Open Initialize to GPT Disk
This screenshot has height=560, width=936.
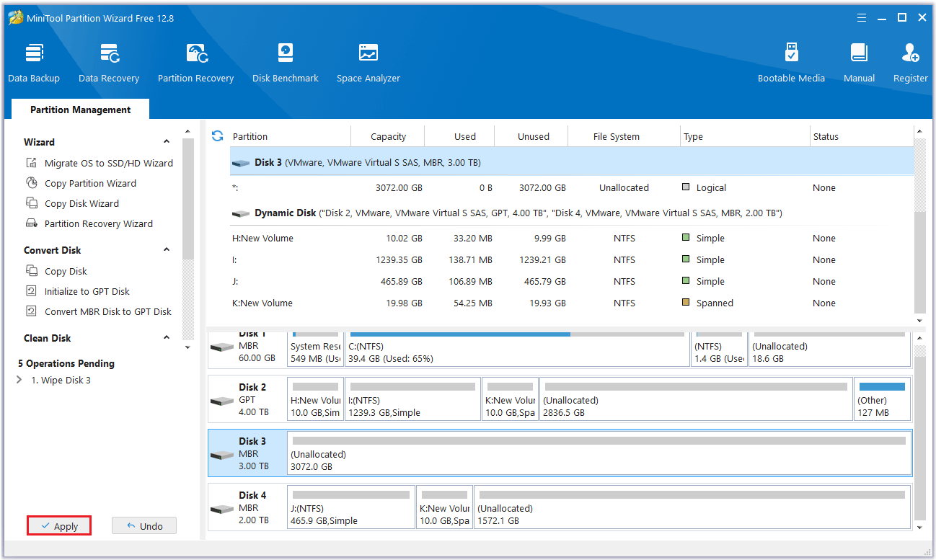point(87,291)
